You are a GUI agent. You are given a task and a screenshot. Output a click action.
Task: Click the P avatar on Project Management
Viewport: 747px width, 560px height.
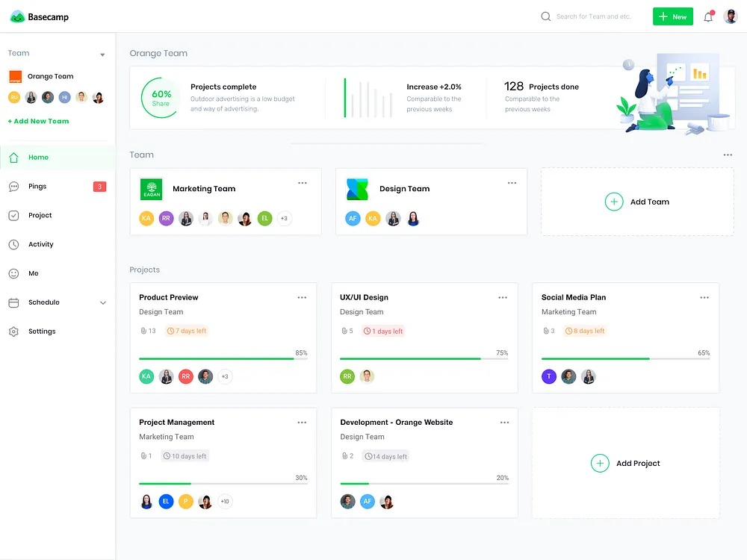click(185, 502)
